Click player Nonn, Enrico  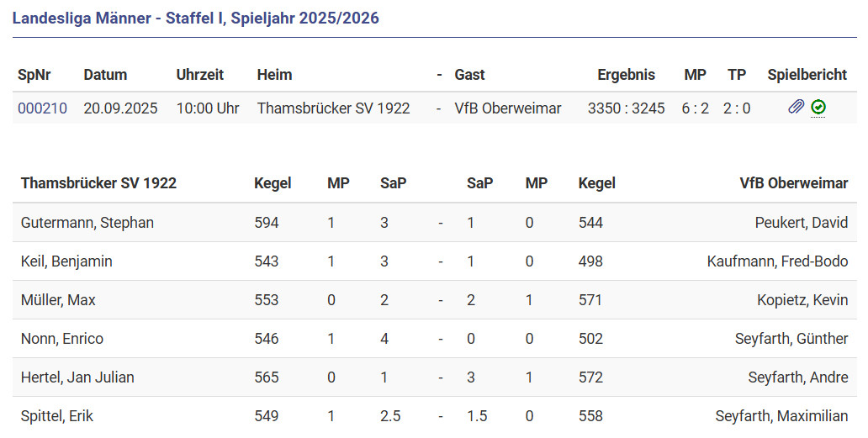(62, 339)
